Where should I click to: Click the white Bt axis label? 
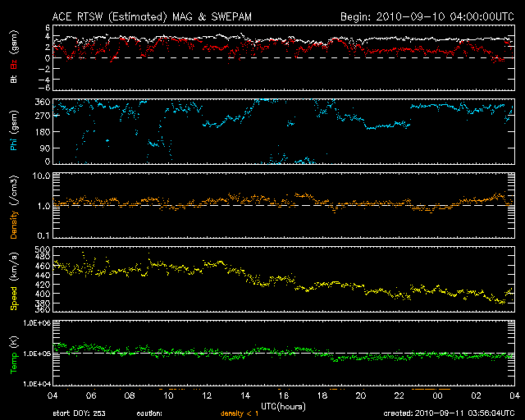(x=14, y=79)
